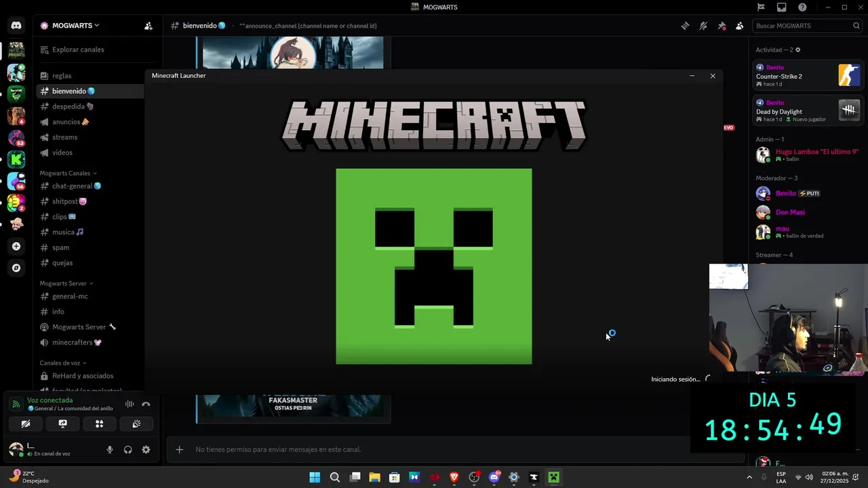Open OBS Studio from taskbar
Image resolution: width=868 pixels, height=488 pixels.
474,477
